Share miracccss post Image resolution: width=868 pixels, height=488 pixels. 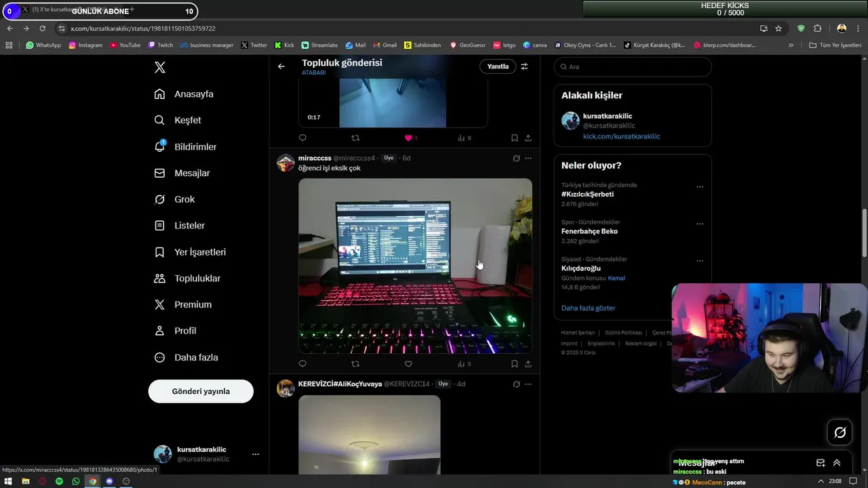coord(528,364)
